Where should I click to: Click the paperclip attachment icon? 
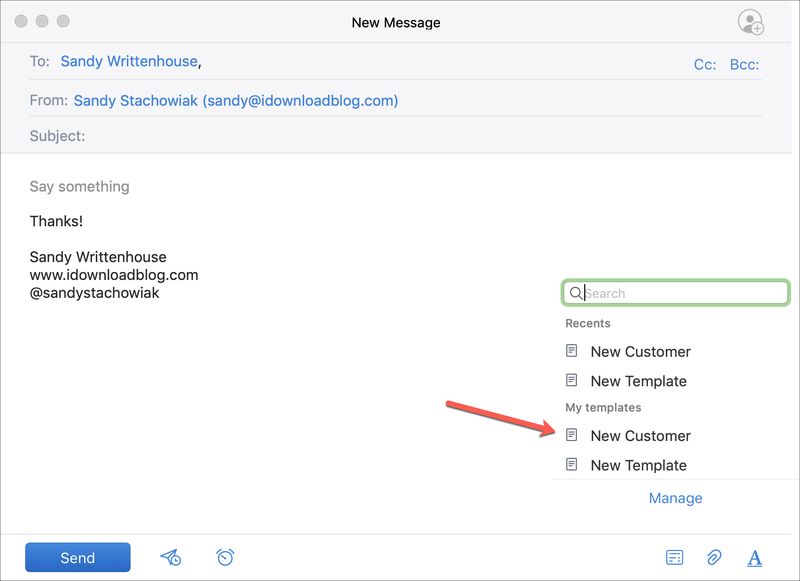(x=714, y=558)
